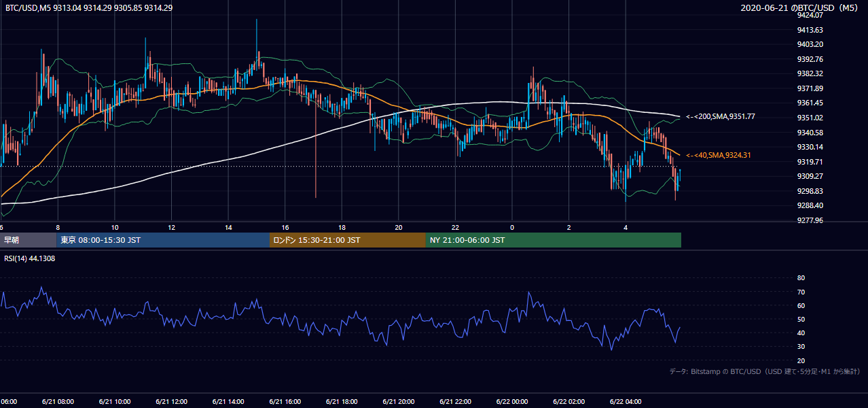Click price axis label 9392.76

810,59
